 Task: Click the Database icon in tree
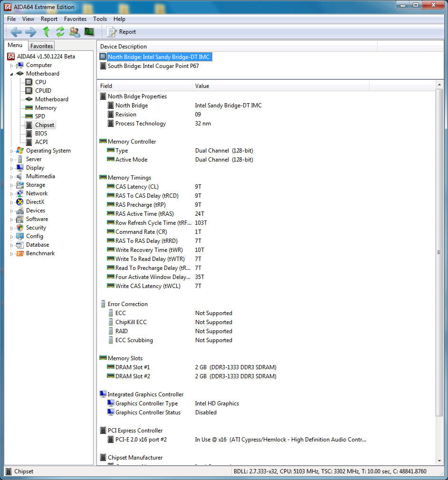coord(20,245)
